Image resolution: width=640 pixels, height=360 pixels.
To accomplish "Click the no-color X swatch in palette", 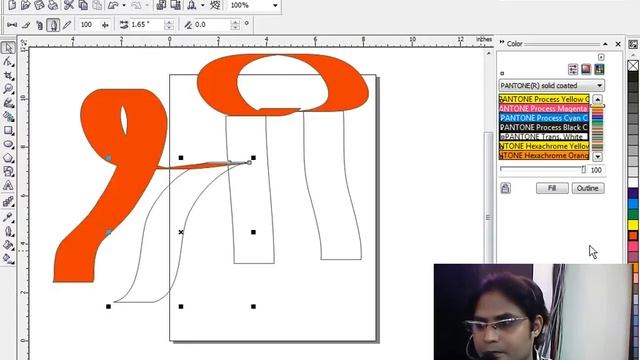I will [633, 65].
